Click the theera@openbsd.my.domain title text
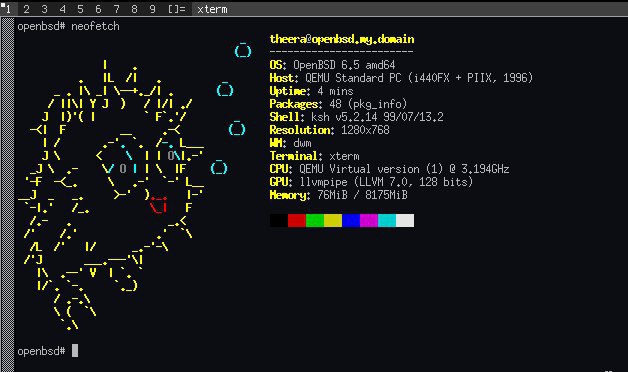This screenshot has width=628, height=372. [342, 39]
